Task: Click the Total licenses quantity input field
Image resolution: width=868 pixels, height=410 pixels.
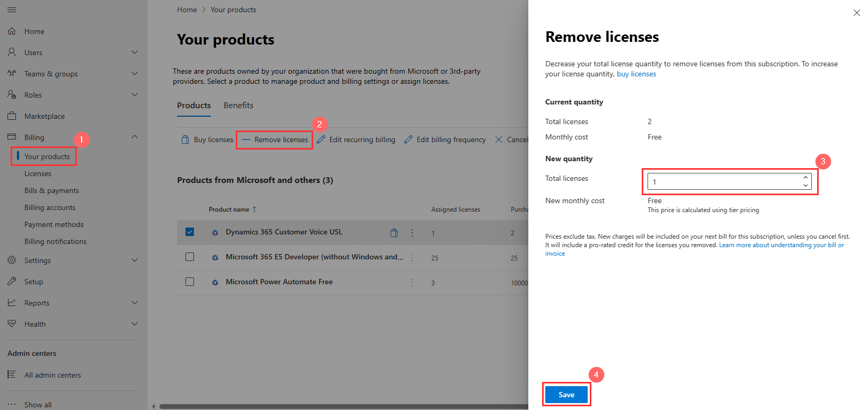Action: click(x=723, y=182)
